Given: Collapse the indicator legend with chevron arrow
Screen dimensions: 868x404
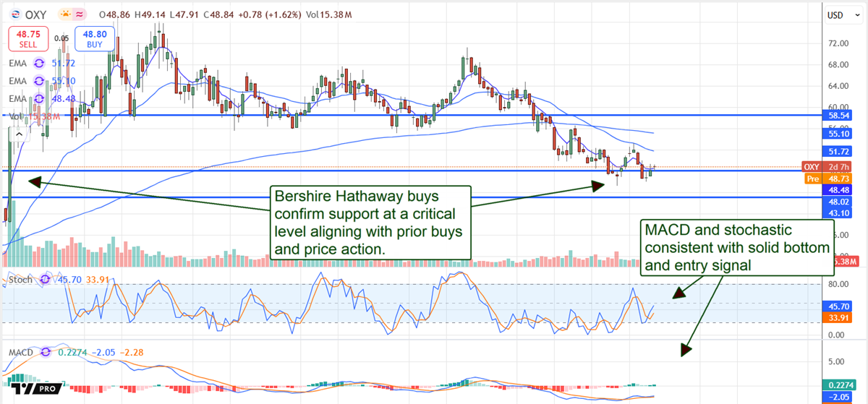Looking at the screenshot, I should tap(18, 133).
